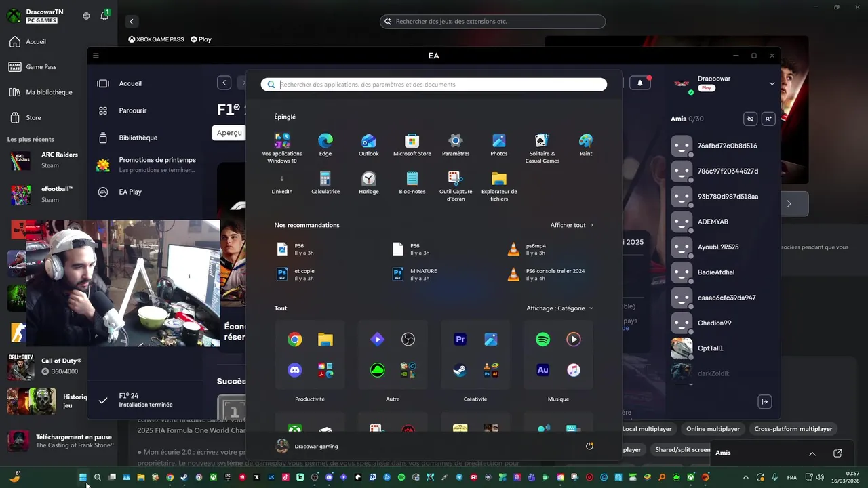Open Outlook pinned app
868x488 pixels.
point(369,145)
